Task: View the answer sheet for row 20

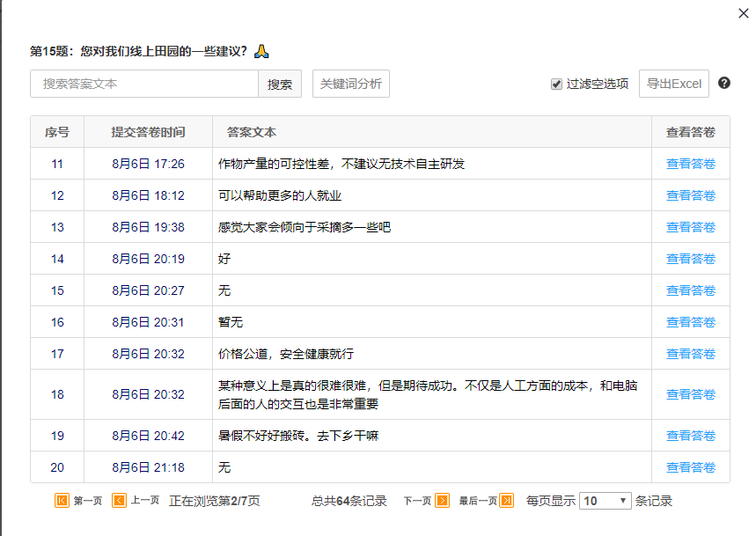Action: click(690, 467)
